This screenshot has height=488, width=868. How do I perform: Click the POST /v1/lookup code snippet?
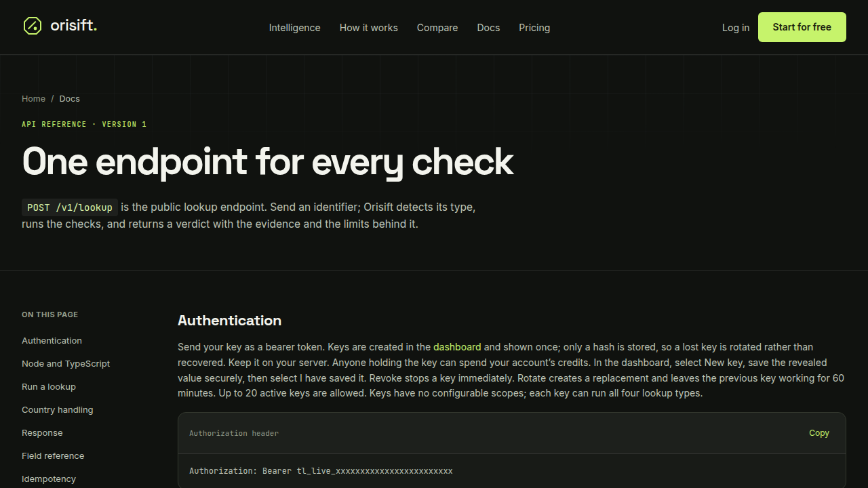tap(70, 207)
